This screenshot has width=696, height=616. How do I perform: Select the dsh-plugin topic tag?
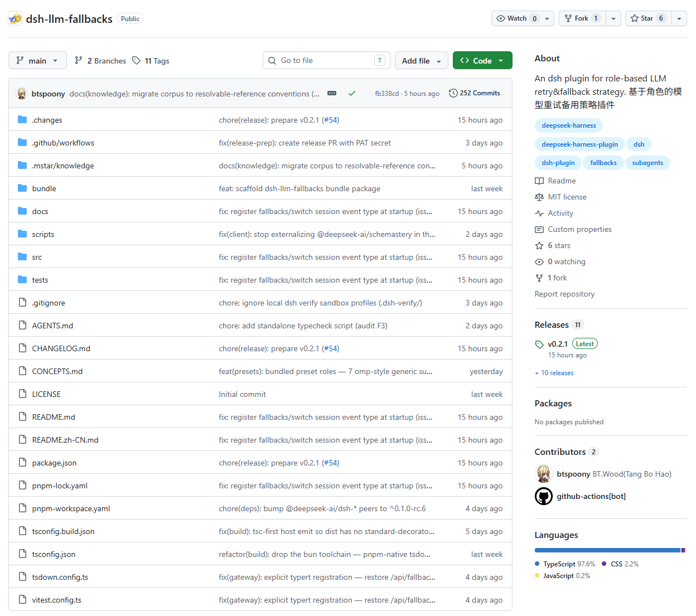pyautogui.click(x=558, y=163)
